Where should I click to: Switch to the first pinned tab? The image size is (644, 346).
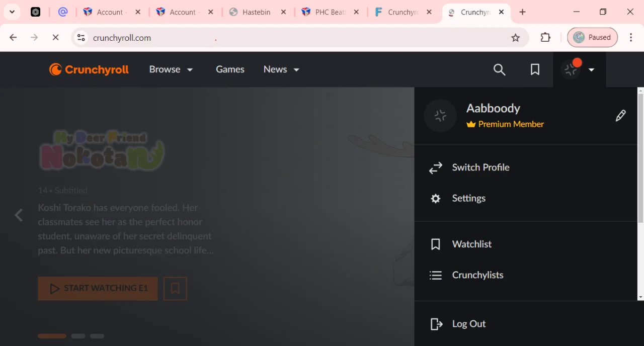point(35,12)
